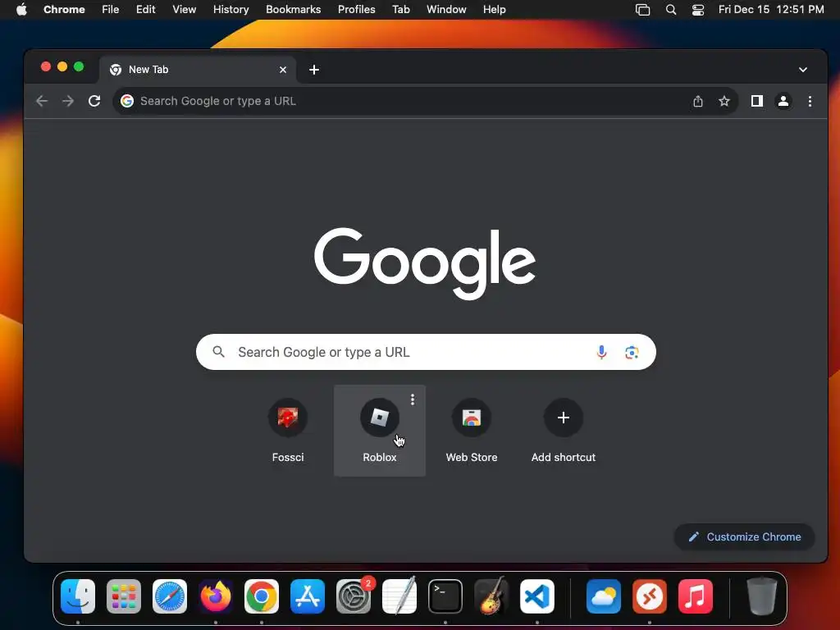Click the back navigation arrow
This screenshot has width=840, height=630.
[42, 101]
